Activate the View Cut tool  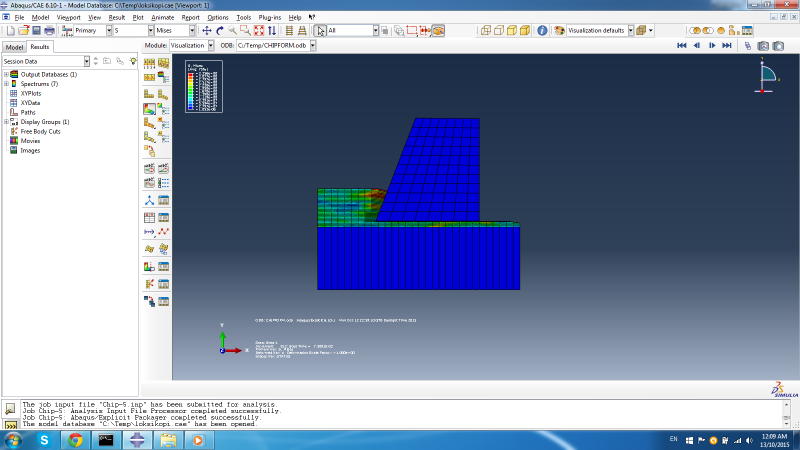(x=149, y=266)
